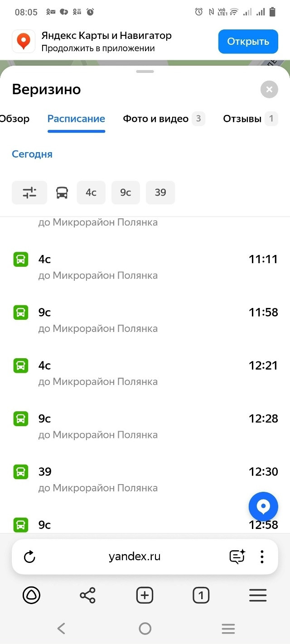Share the page via share icon
The width and height of the screenshot is (290, 644).
(87, 595)
